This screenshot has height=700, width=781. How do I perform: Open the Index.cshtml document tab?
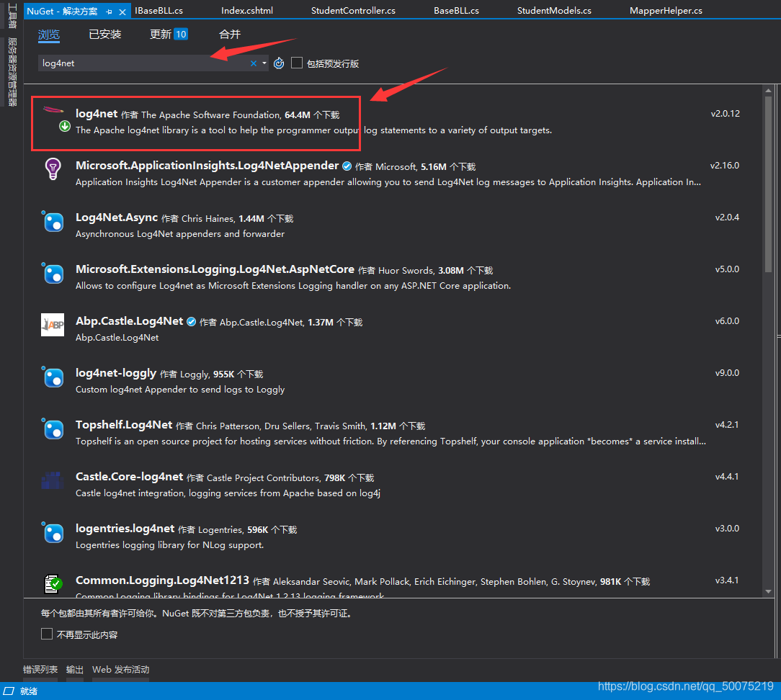point(247,11)
